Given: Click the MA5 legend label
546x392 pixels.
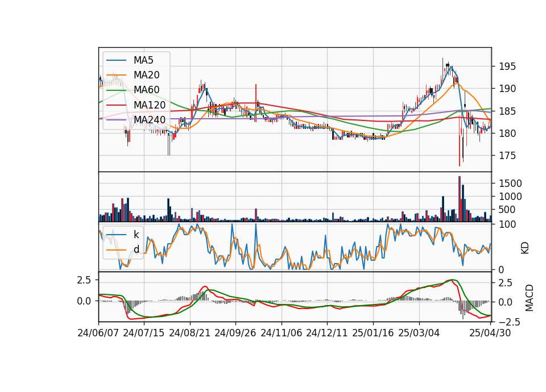Looking at the screenshot, I should (143, 60).
